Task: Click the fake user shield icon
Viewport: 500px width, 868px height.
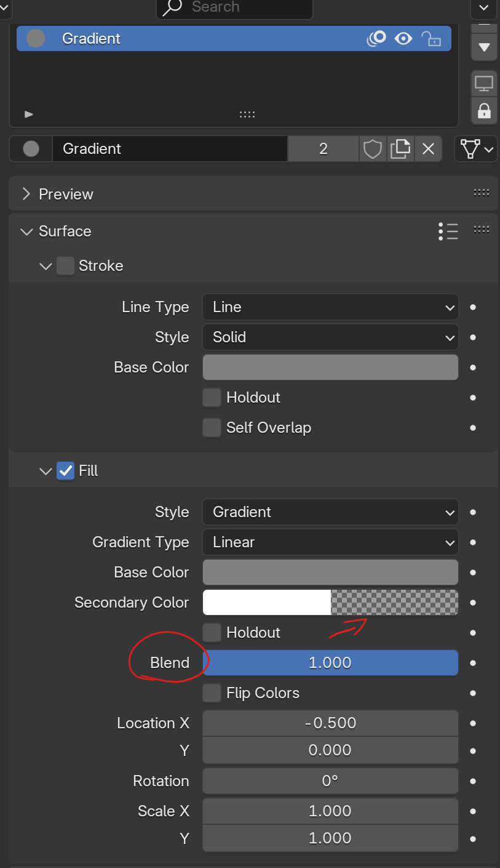Action: (372, 149)
